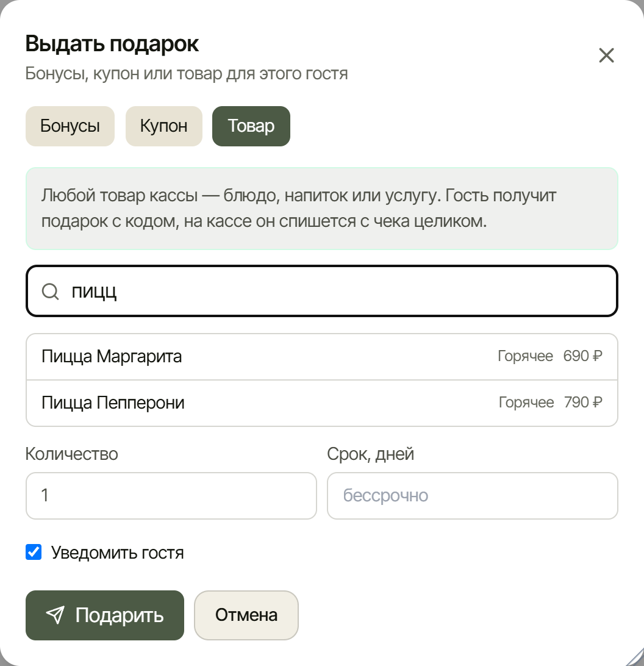The image size is (644, 666).
Task: Click the 690 ₽ price of Маргарита
Action: [x=582, y=356]
